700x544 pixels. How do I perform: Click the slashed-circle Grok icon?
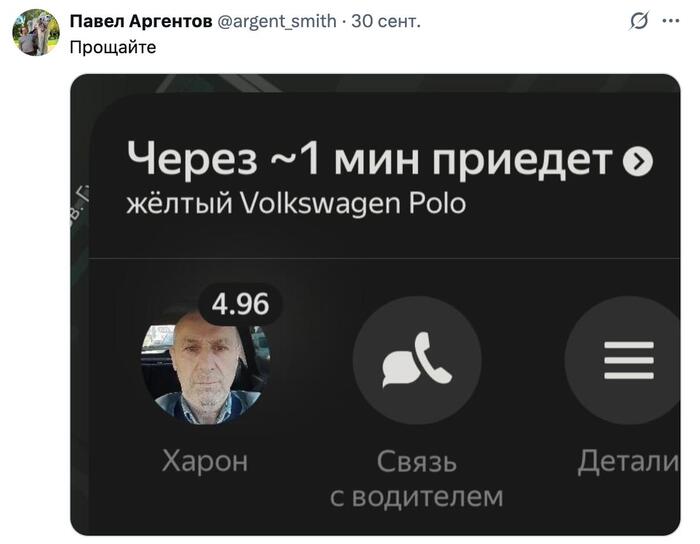(x=639, y=21)
